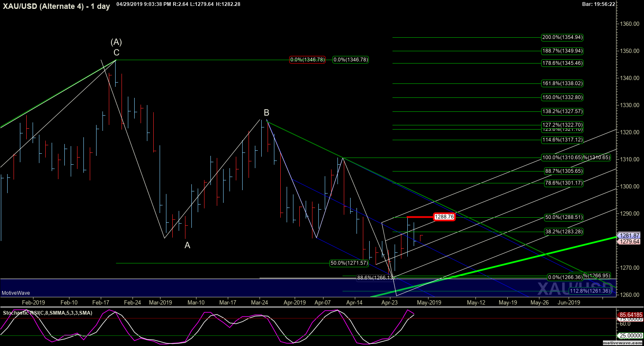
Task: Click the Stochastic RSI value 85.64185
Action: pyautogui.click(x=630, y=315)
